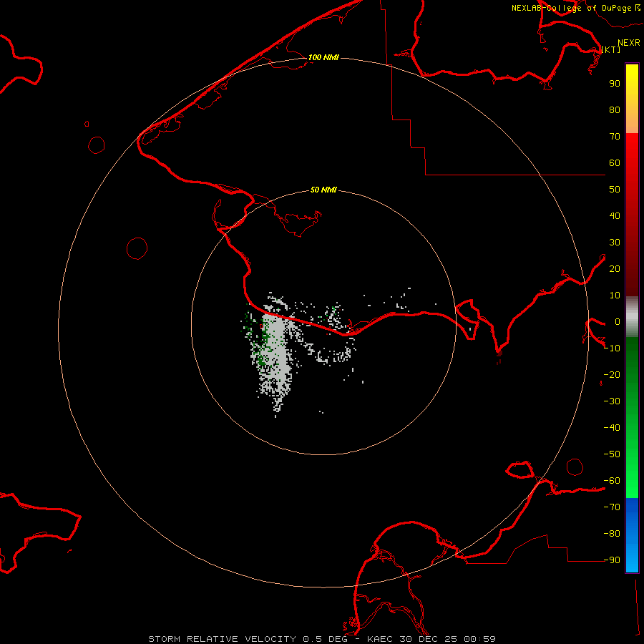Viewport: 644px width, 644px height.
Task: Click the "-20" value on the velocity scale
Action: (612, 375)
